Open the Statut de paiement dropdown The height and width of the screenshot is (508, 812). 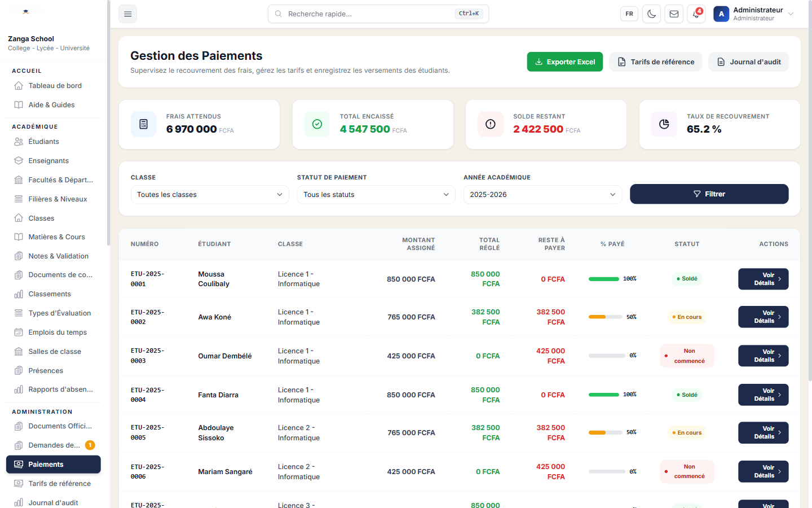376,195
